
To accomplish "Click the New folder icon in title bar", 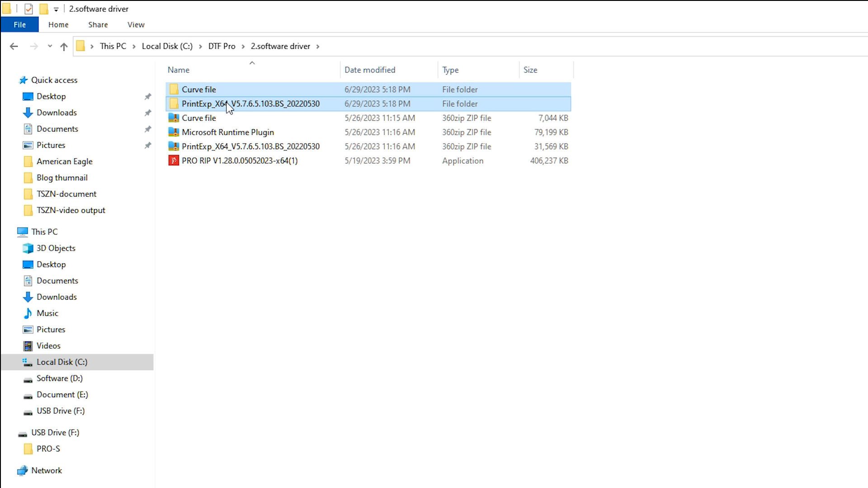I will (43, 9).
